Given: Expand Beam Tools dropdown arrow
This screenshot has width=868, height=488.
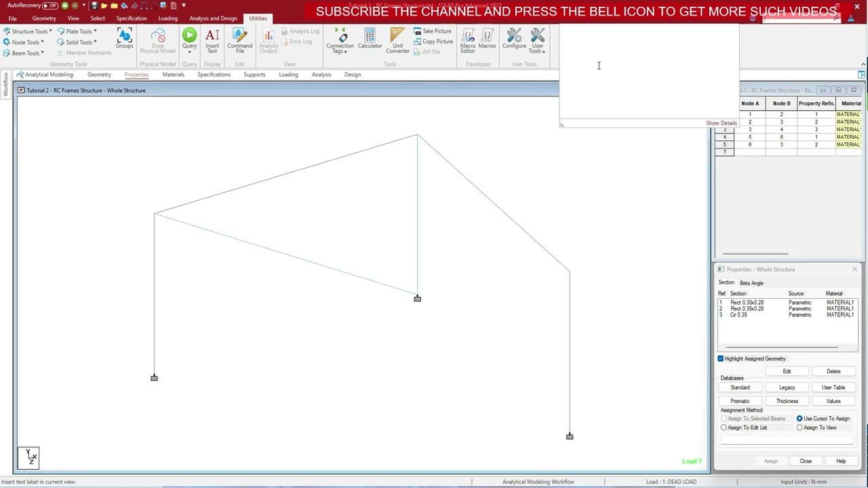Looking at the screenshot, I should [42, 53].
